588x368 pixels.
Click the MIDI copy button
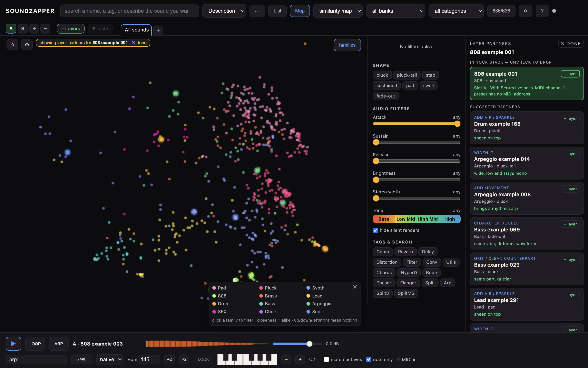pos(82,359)
